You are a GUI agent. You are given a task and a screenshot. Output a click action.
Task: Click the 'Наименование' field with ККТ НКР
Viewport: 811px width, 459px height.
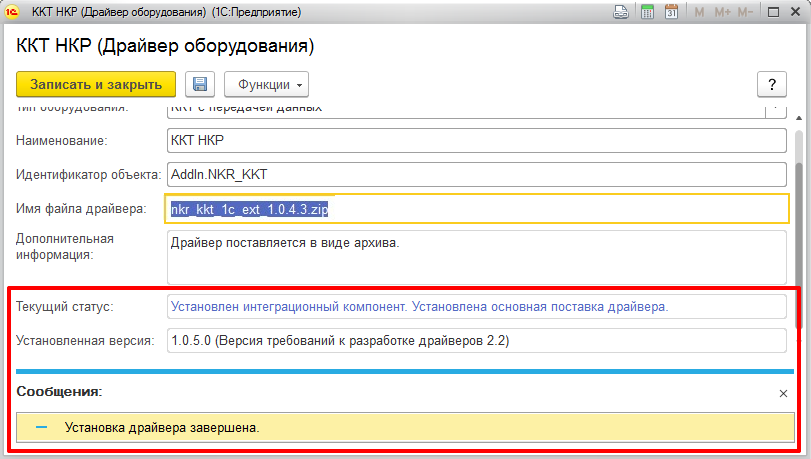click(476, 141)
